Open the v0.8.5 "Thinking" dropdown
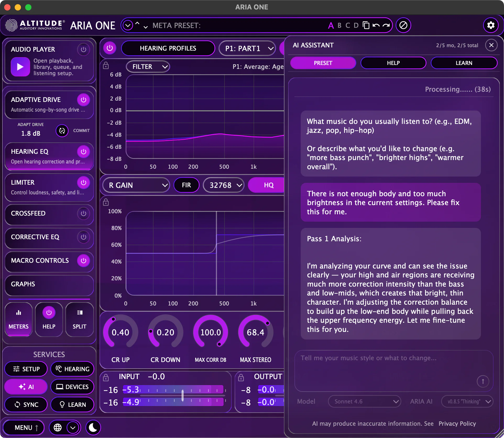This screenshot has height=438, width=504. [467, 401]
